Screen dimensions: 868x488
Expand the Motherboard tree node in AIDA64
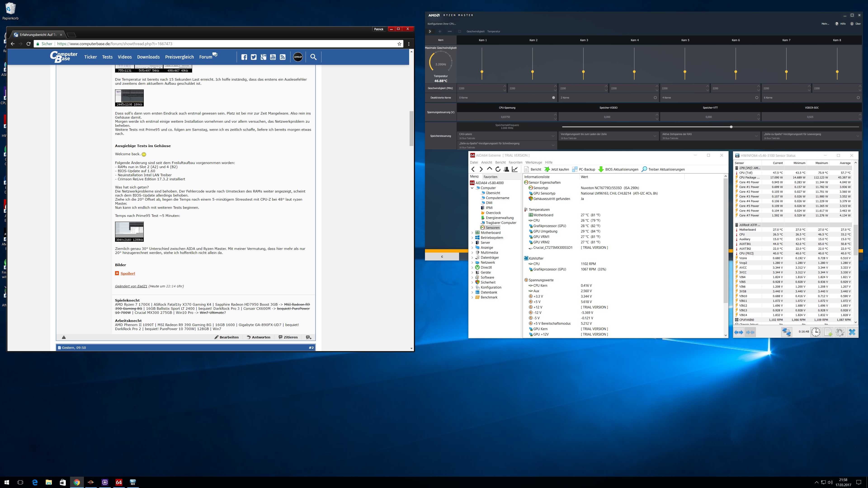pyautogui.click(x=472, y=233)
